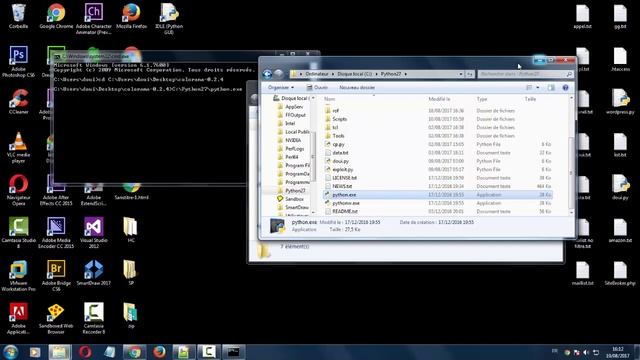
Task: Launch the Adobe Photoshop CS6 shortcut
Action: (18, 62)
